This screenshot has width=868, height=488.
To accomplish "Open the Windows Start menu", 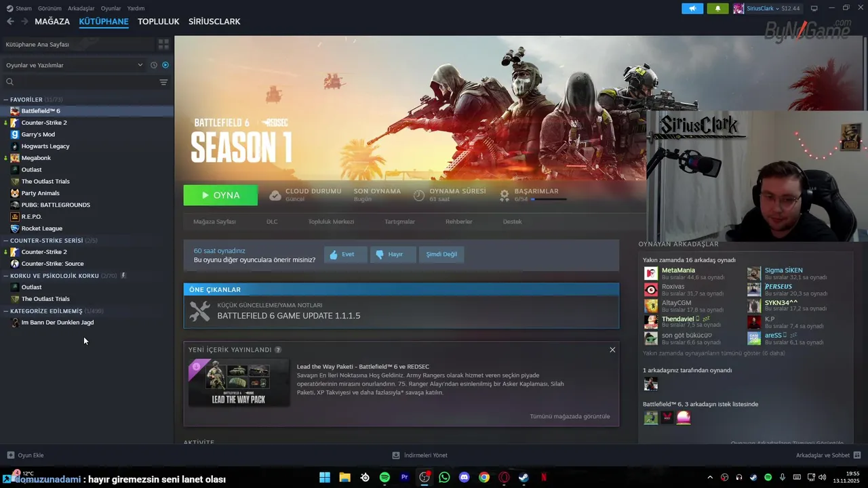I will (x=325, y=477).
